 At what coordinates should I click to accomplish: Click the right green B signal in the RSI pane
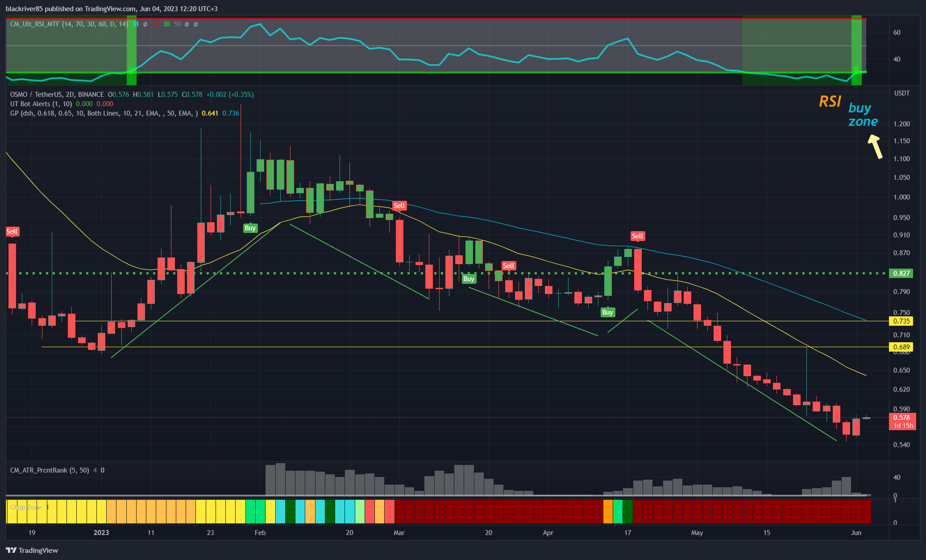[856, 71]
